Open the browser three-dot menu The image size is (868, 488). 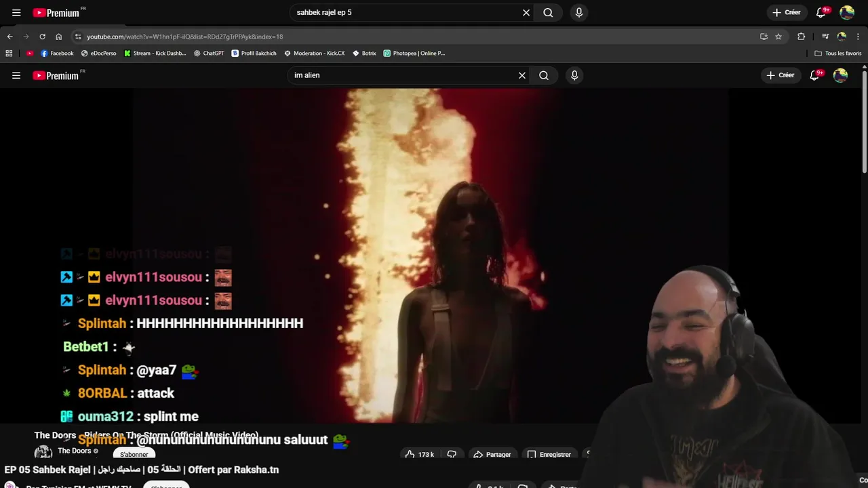pyautogui.click(x=858, y=37)
